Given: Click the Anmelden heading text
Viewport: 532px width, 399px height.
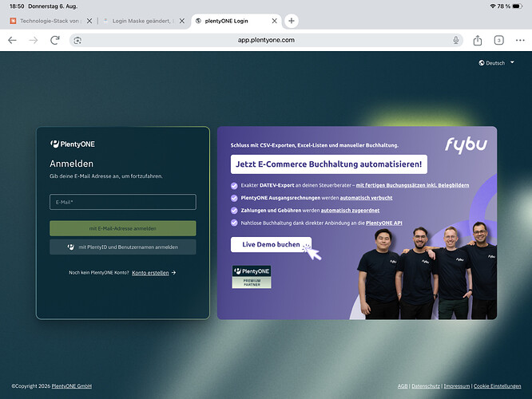Looking at the screenshot, I should pos(72,164).
